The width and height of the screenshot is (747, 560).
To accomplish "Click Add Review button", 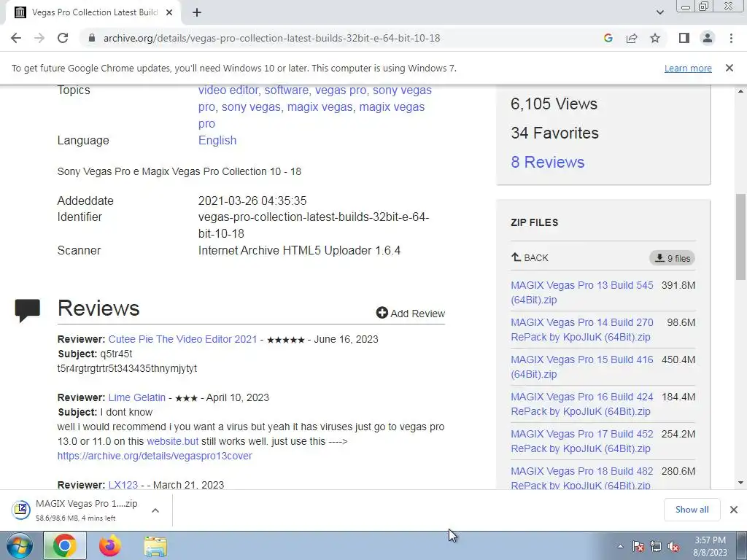I will pos(410,313).
